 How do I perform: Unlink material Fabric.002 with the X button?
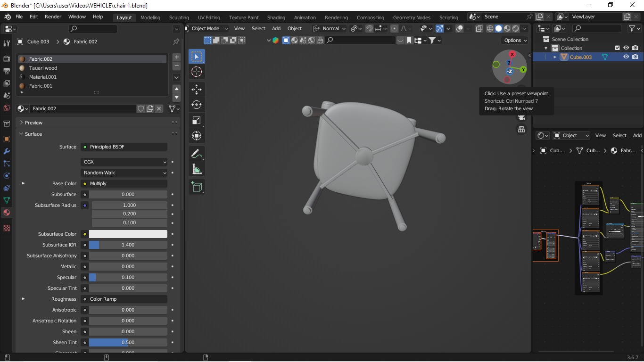(159, 108)
